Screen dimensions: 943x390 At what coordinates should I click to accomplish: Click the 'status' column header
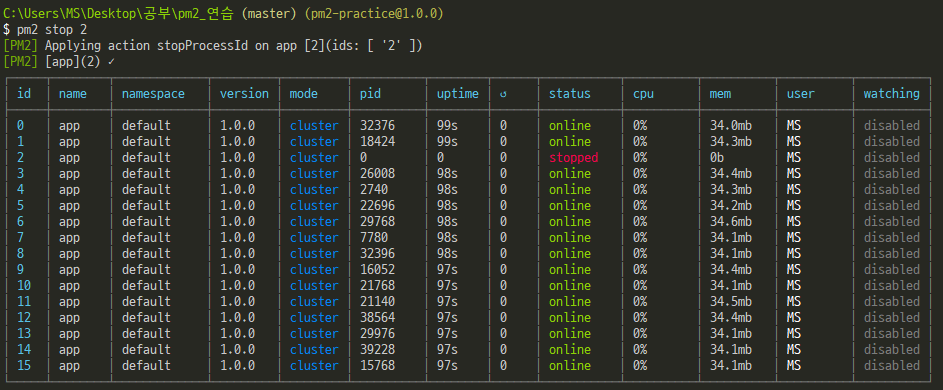pos(570,94)
